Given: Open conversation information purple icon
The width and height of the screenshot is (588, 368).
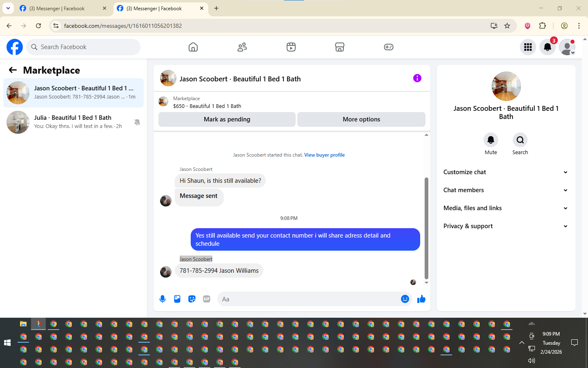Looking at the screenshot, I should pos(417,78).
